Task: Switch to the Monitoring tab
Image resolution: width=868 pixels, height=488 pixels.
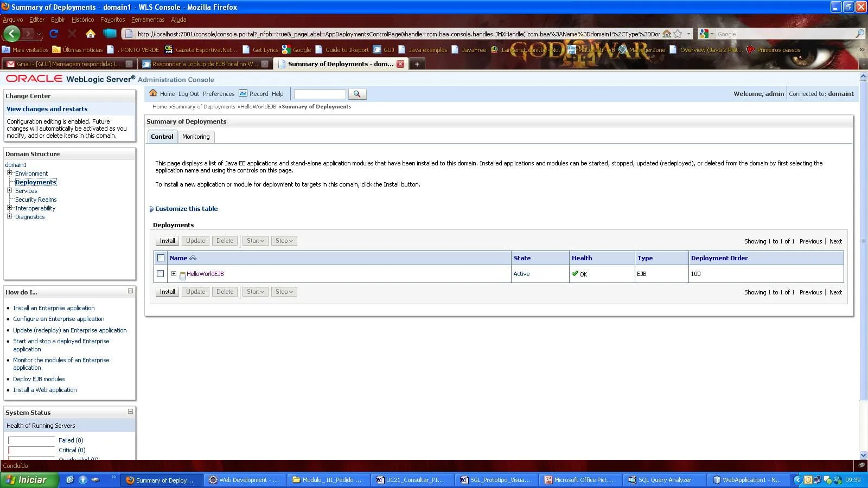Action: coord(196,137)
